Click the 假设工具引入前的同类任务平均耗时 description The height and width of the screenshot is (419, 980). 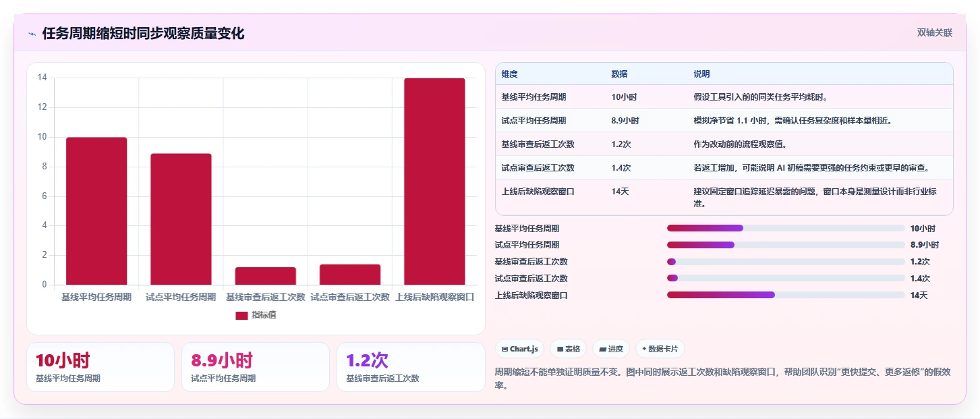coord(760,97)
